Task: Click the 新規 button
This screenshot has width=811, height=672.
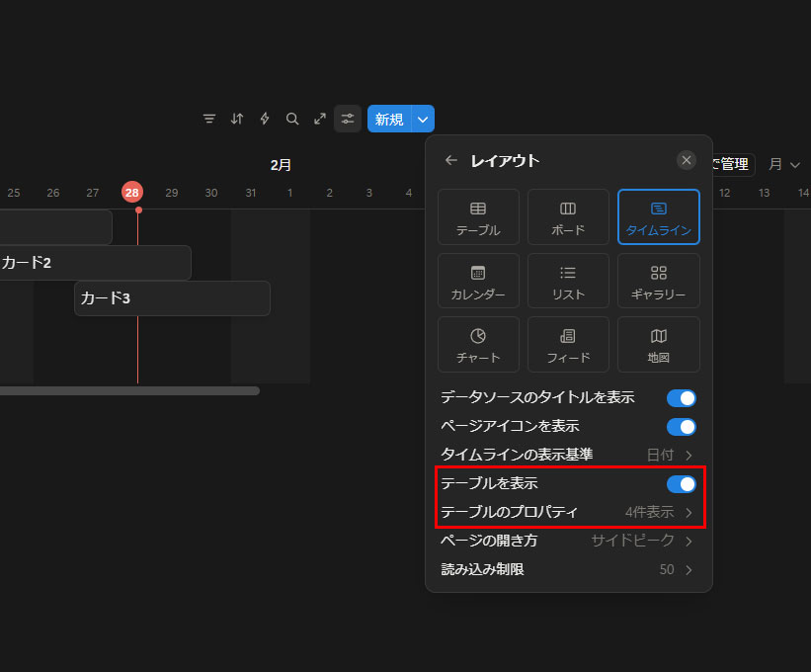Action: pos(389,120)
